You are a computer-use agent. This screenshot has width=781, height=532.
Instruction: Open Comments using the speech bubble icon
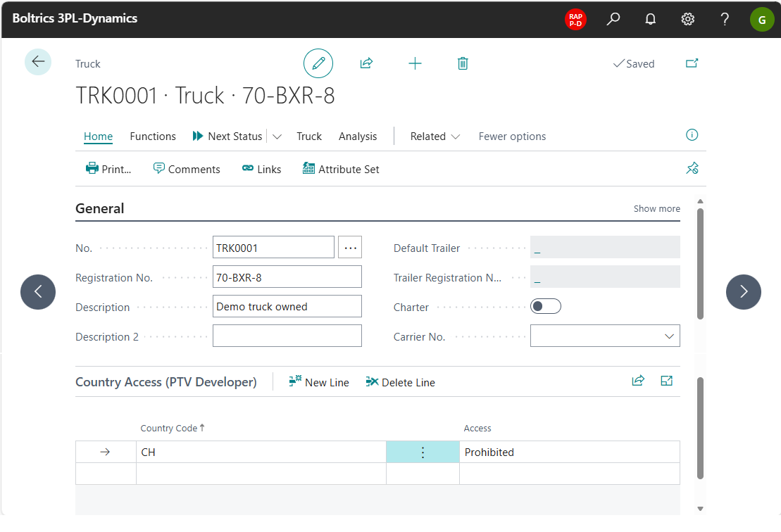click(187, 169)
